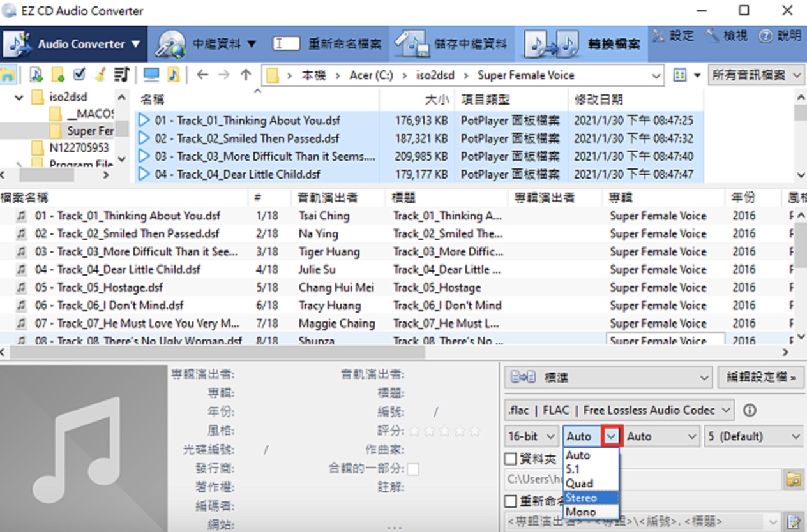Click the 儲存中繼資料 save metadata button
The image size is (807, 532).
[451, 44]
